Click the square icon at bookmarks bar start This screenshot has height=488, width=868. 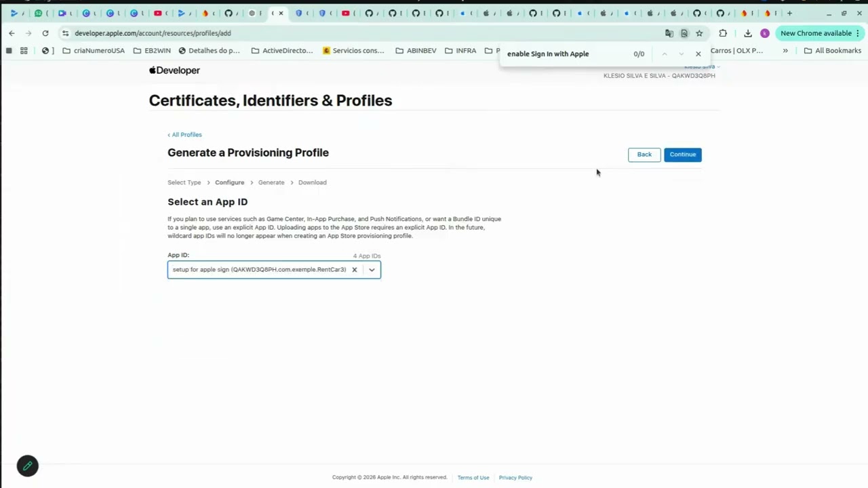click(9, 51)
